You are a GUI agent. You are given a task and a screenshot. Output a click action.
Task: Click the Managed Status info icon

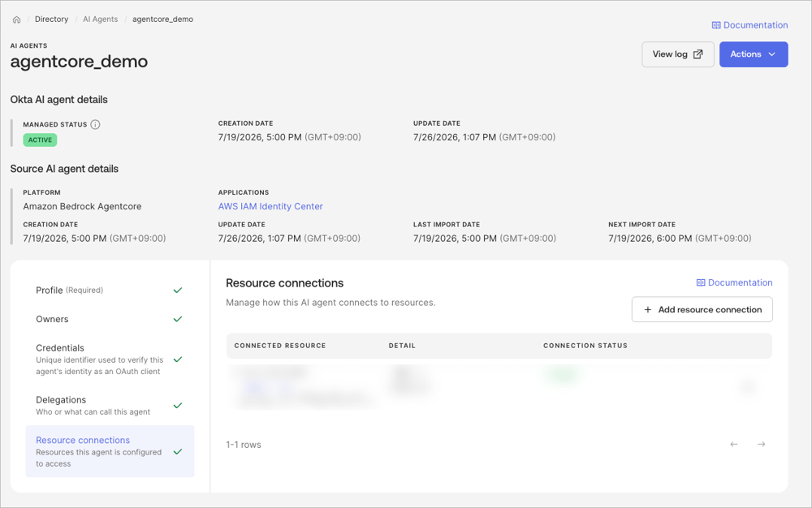click(x=95, y=124)
